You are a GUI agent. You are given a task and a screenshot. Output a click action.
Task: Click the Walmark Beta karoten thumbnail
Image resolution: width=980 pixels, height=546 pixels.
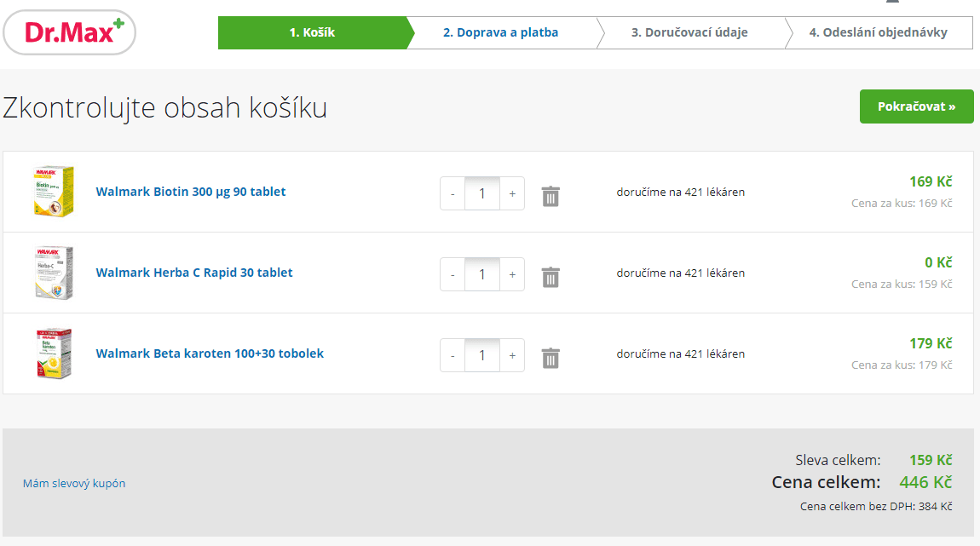53,353
